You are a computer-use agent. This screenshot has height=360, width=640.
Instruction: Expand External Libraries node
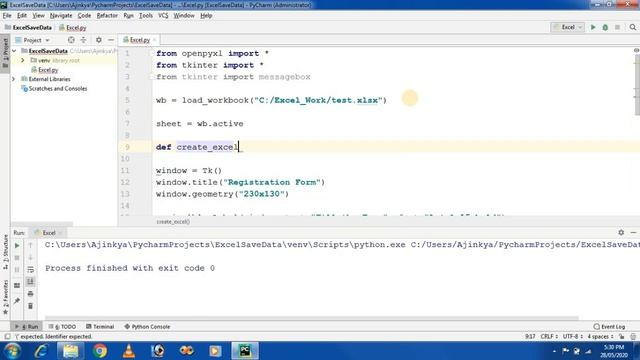point(14,79)
